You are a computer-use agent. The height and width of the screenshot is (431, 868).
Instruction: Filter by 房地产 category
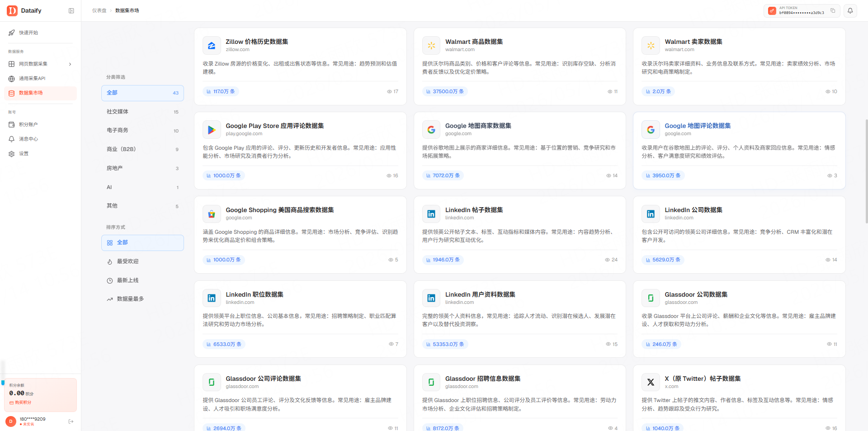point(142,168)
